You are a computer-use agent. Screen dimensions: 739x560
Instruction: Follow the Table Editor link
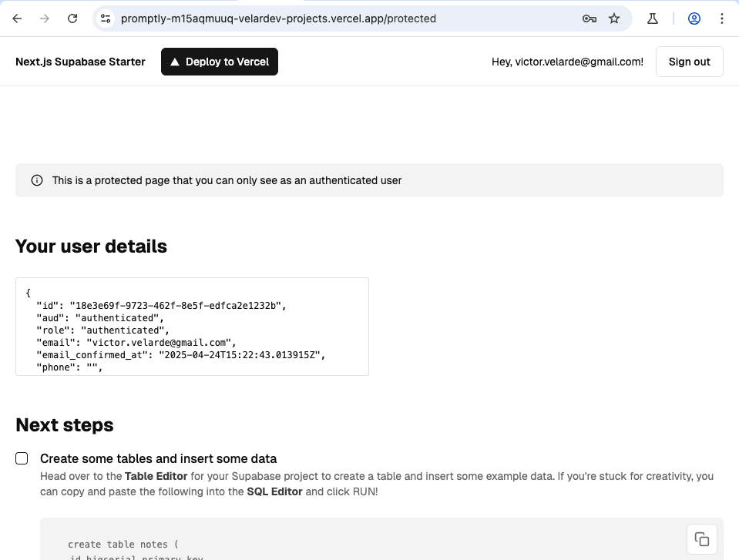[x=156, y=476]
